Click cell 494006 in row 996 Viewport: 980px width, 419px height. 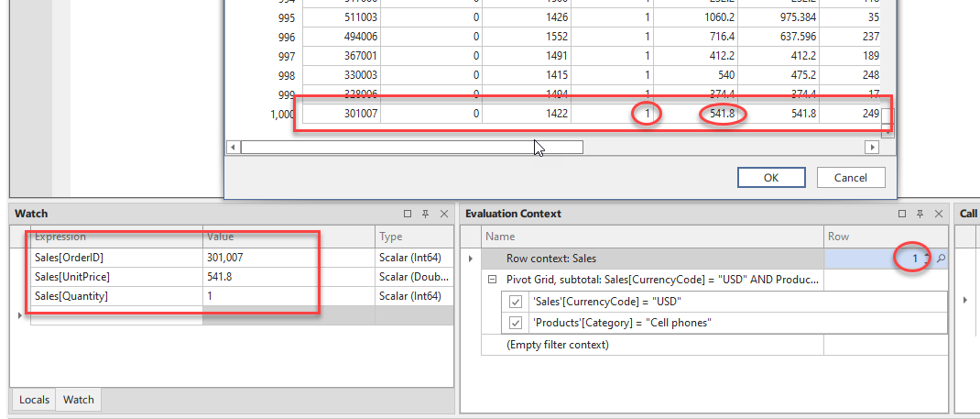coord(342,37)
